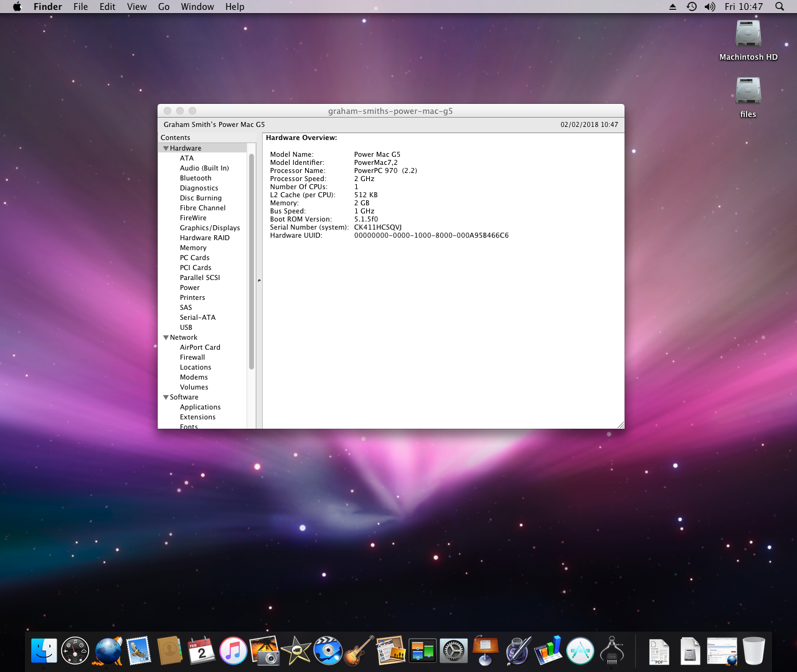The height and width of the screenshot is (672, 797).
Task: Select Firewall under Network
Action: pyautogui.click(x=192, y=357)
